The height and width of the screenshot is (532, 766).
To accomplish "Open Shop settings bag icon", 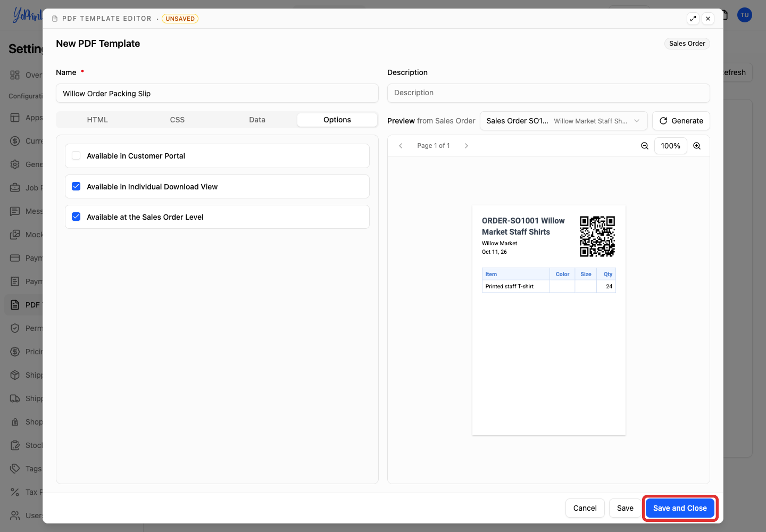I will click(15, 422).
